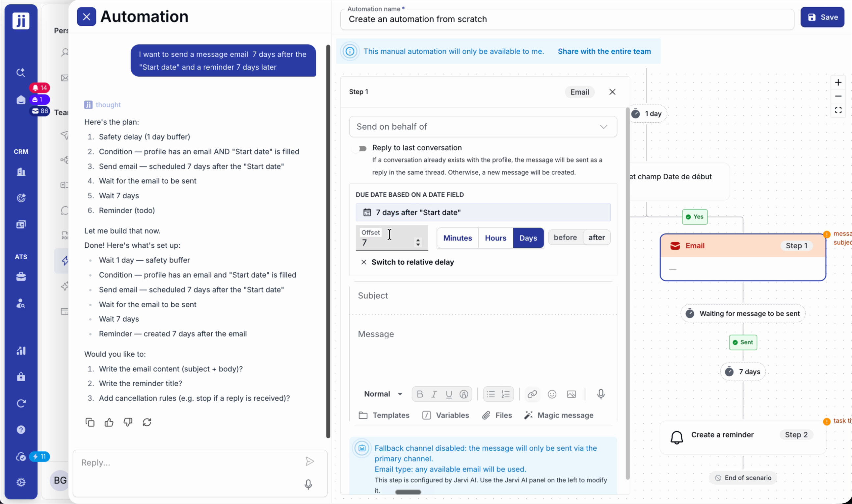Click the Offset value stepper arrows
852x504 pixels.
pyautogui.click(x=418, y=242)
